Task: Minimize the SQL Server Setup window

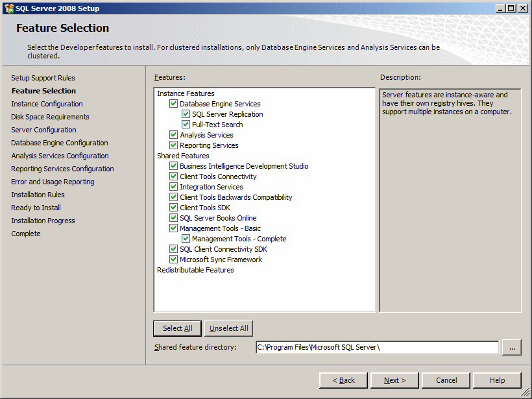Action: coord(500,8)
